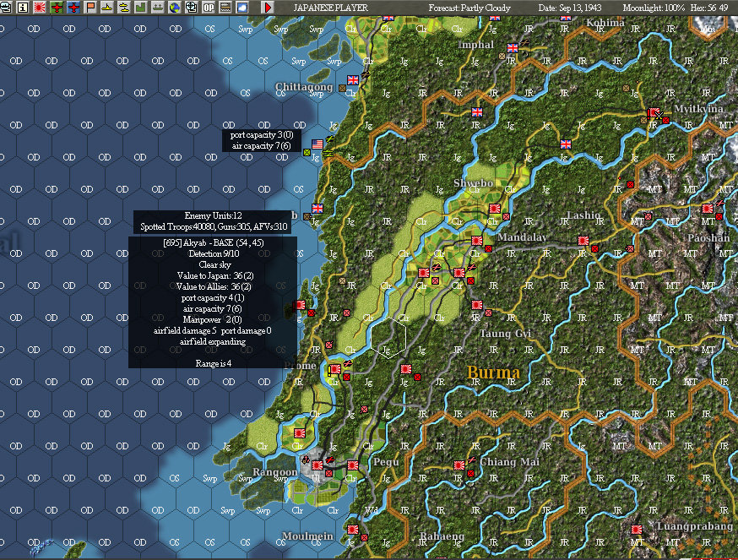Click the Kohima city label

(x=605, y=23)
